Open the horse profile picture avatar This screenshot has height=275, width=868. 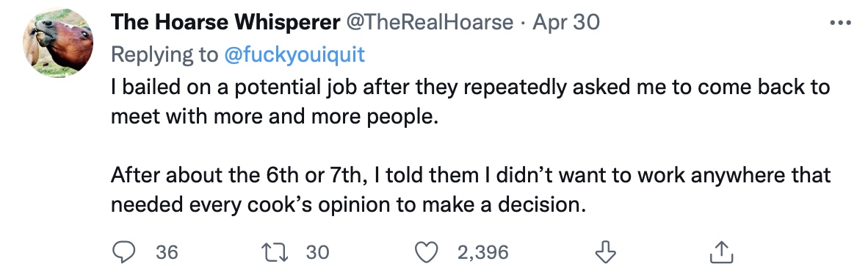pos(57,43)
